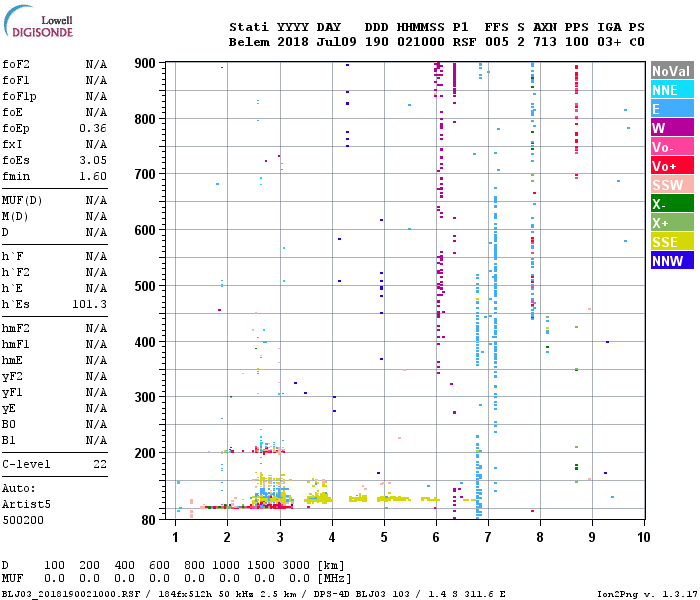Click the C-level value 22
700x600 pixels.
click(100, 464)
